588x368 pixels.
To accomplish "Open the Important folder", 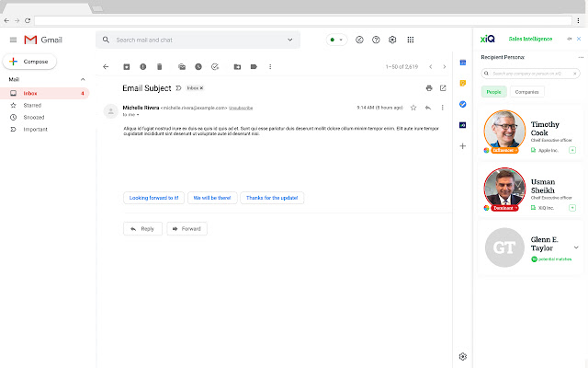I will 35,130.
